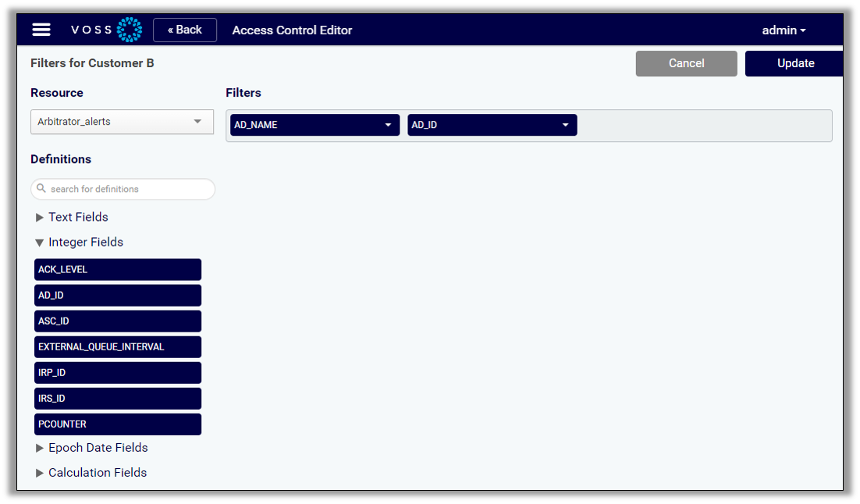860x504 pixels.
Task: Select the PCOUNTER definition
Action: [x=118, y=424]
